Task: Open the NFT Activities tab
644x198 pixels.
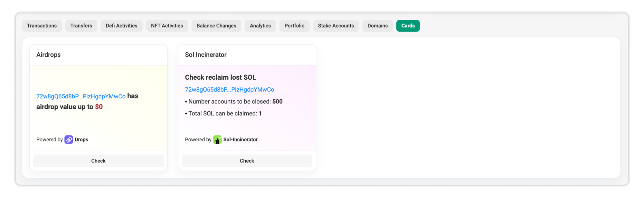Action: (x=167, y=26)
